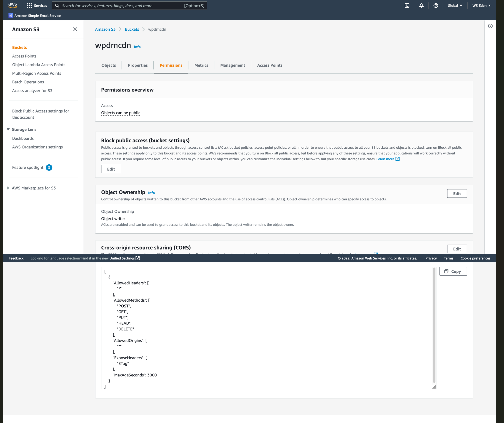This screenshot has height=423, width=504.
Task: Copy the CORS JSON
Action: coord(453,271)
